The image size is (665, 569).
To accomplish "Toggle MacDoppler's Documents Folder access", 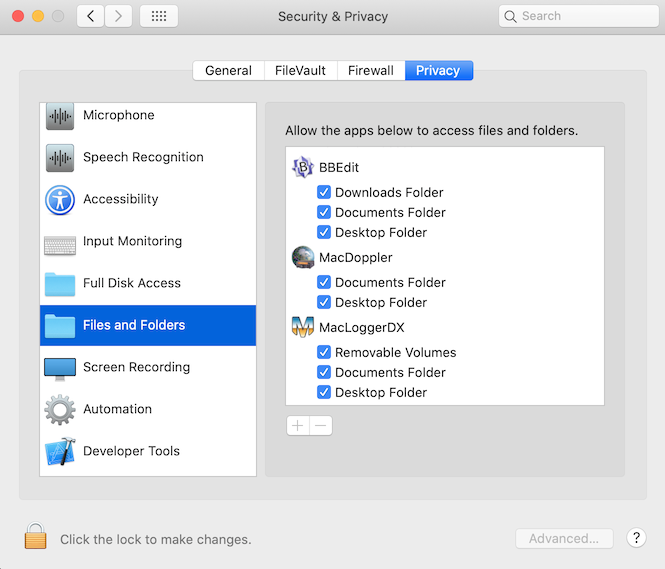I will click(x=324, y=282).
